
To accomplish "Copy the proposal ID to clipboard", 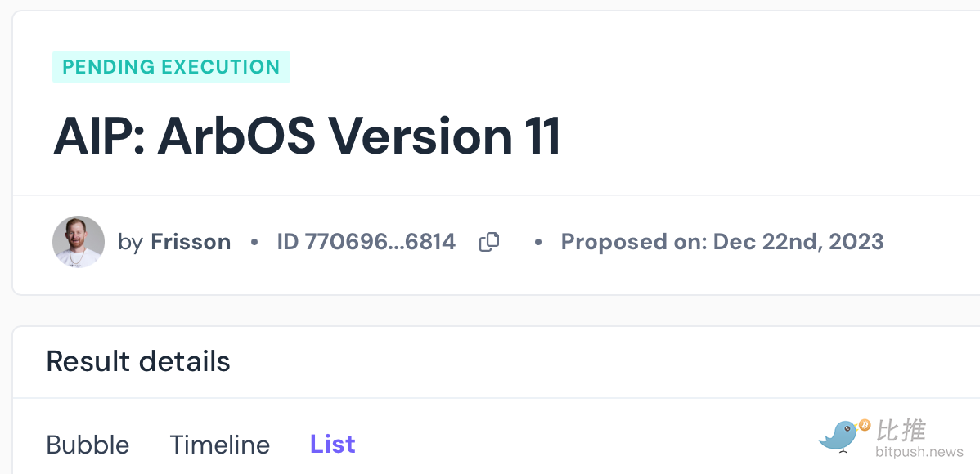I will pos(489,242).
